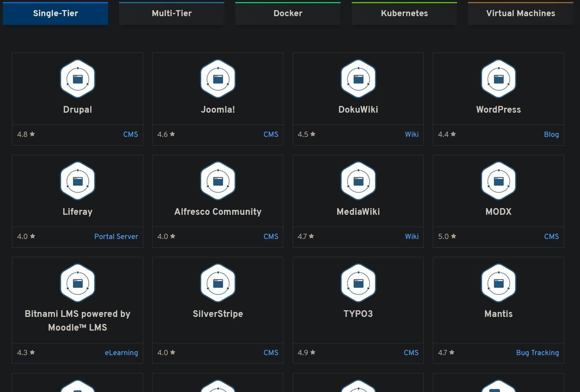Image resolution: width=580 pixels, height=392 pixels.
Task: Click the MODX hexagon icon
Action: click(x=498, y=181)
